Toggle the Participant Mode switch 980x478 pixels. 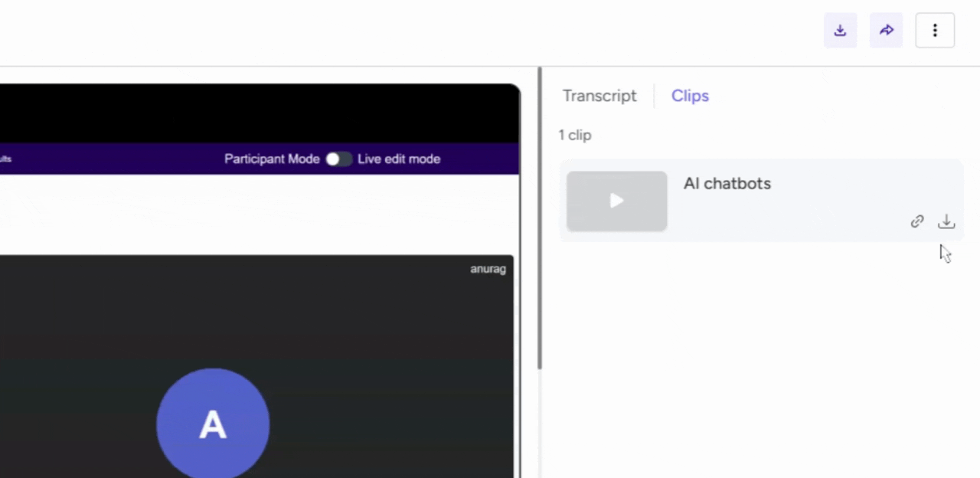click(x=338, y=159)
